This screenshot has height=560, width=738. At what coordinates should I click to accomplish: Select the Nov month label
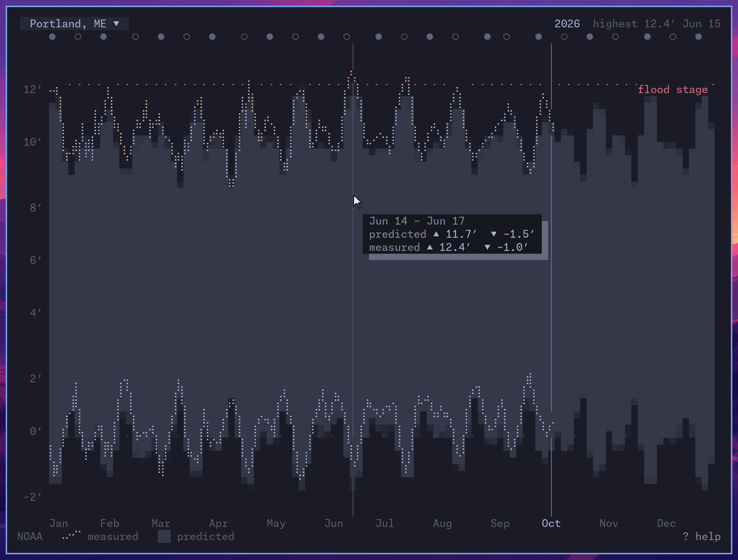pyautogui.click(x=609, y=523)
